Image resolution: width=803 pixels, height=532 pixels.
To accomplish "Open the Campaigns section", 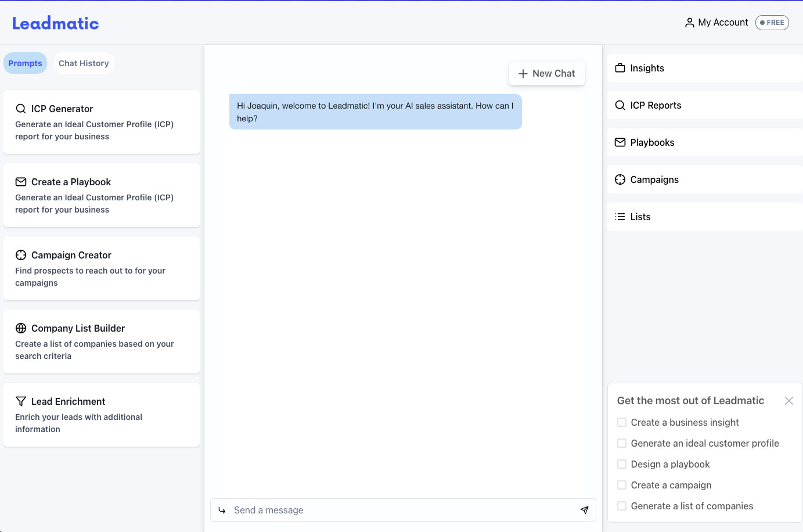I will pos(705,179).
